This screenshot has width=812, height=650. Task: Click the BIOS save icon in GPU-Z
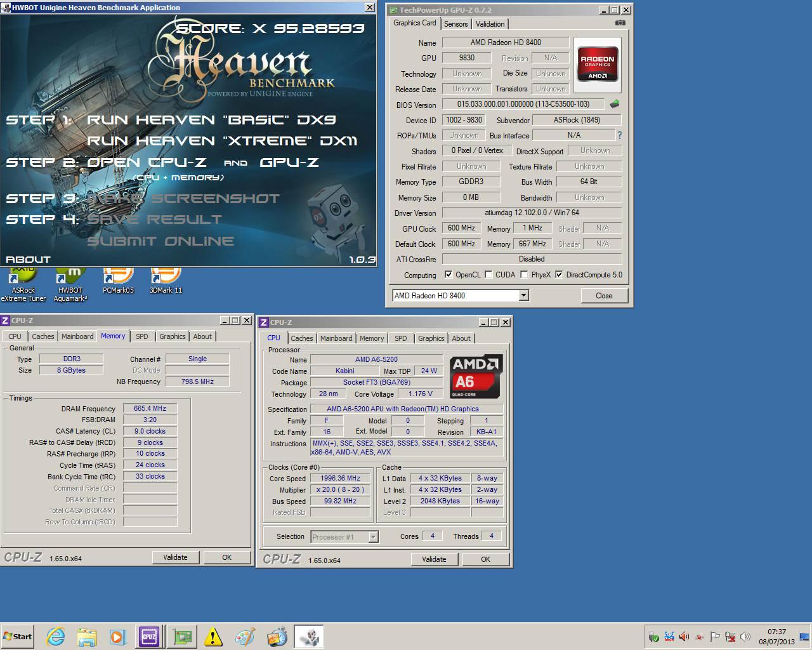tap(614, 103)
